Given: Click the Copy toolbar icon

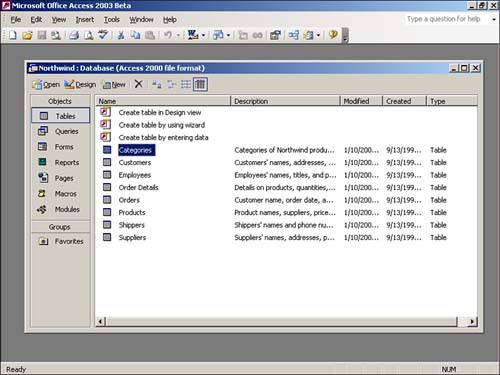Looking at the screenshot, I should pyautogui.click(x=135, y=35).
